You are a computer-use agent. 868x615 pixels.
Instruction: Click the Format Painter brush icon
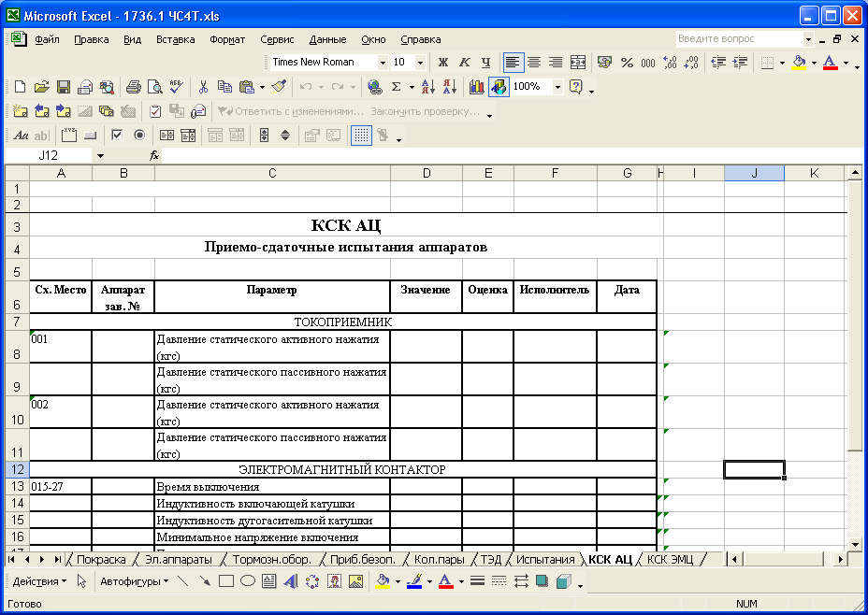click(279, 87)
